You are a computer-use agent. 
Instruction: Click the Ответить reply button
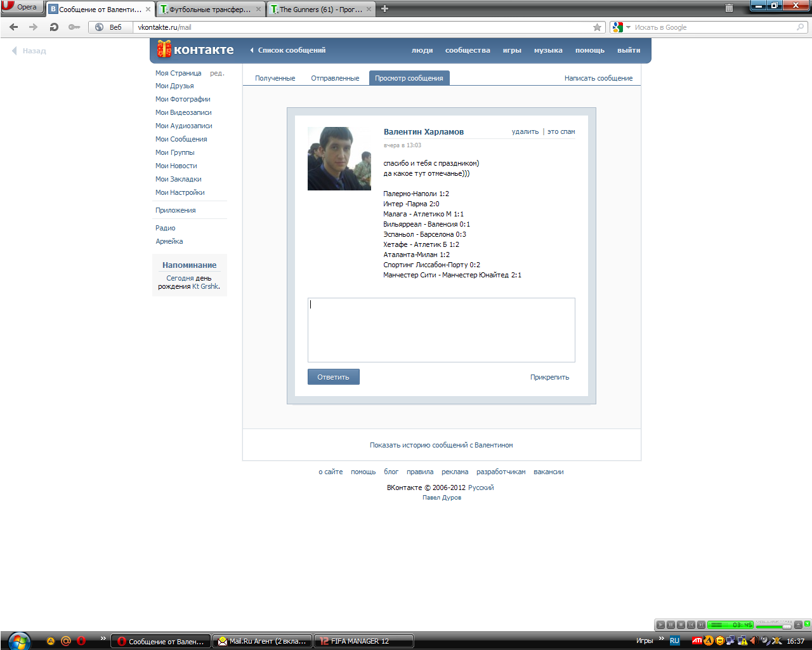pyautogui.click(x=333, y=377)
